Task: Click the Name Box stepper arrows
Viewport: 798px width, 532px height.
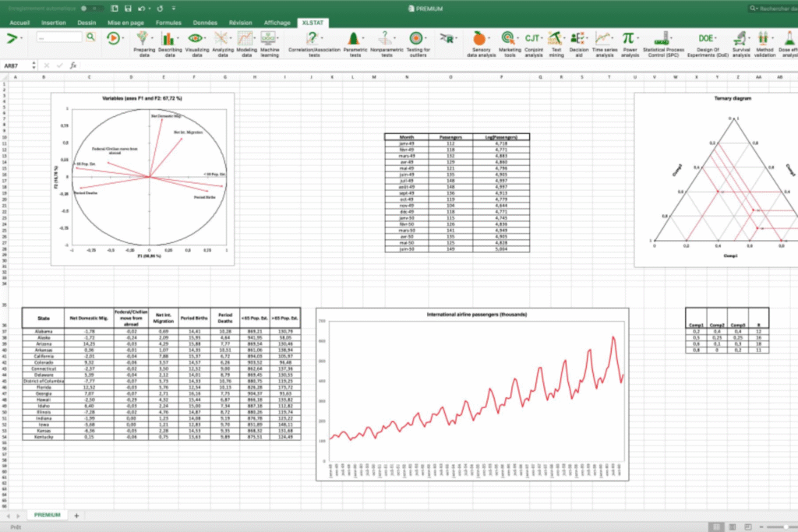Action: click(34, 65)
